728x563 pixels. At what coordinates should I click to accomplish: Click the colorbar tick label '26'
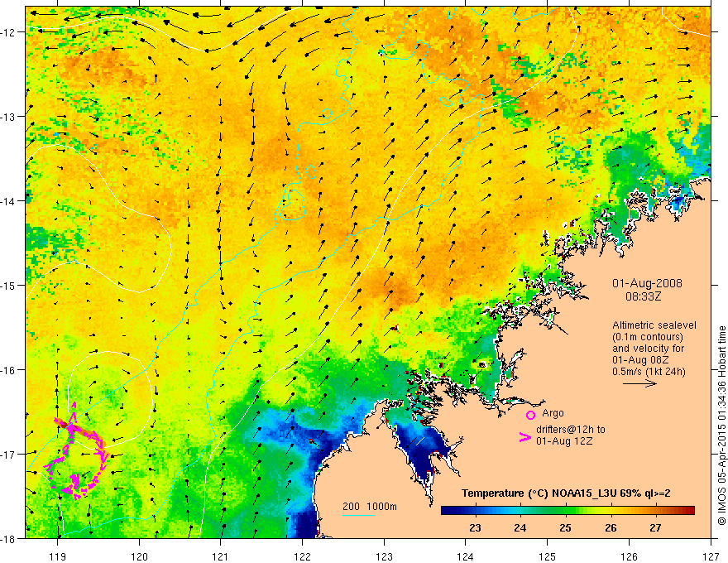pyautogui.click(x=611, y=527)
